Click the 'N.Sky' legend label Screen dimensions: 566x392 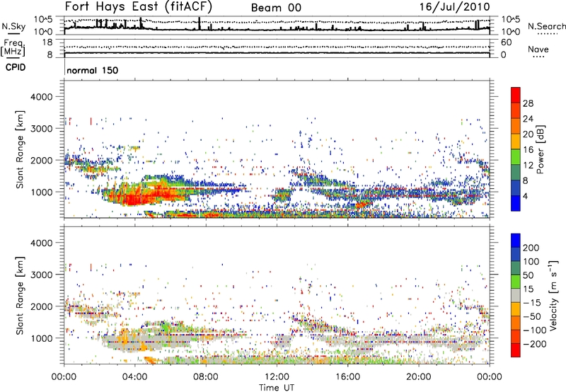[x=13, y=27]
